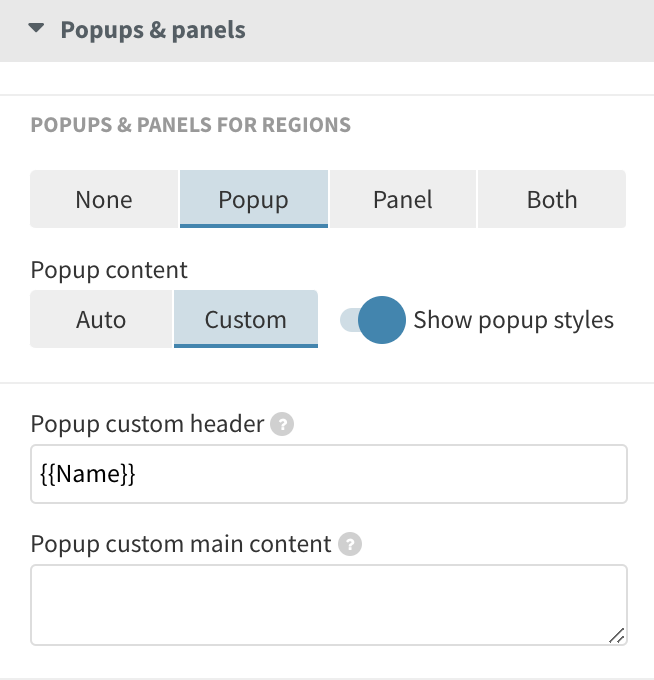The width and height of the screenshot is (654, 680).
Task: Click the Popups & Panels for Regions heading
Action: pyautogui.click(x=191, y=125)
